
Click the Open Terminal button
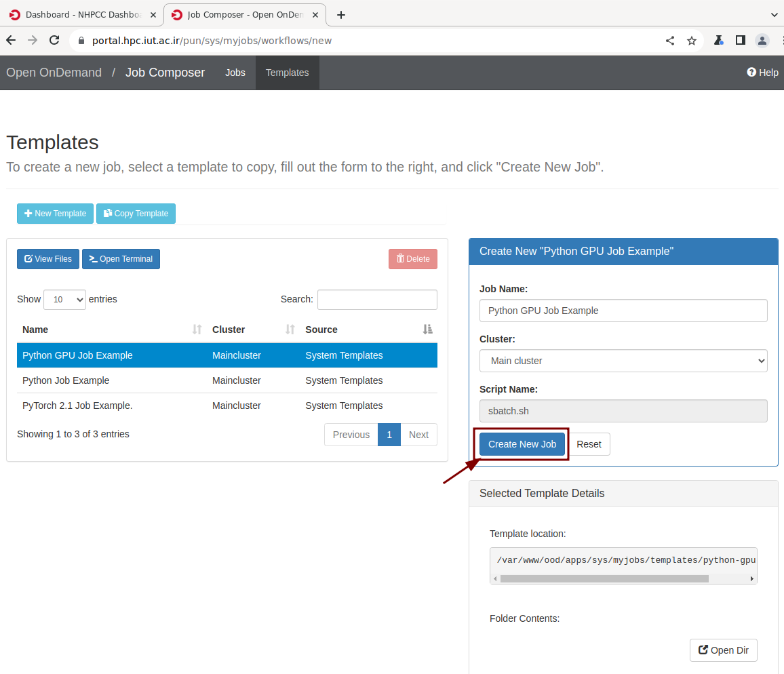[121, 259]
